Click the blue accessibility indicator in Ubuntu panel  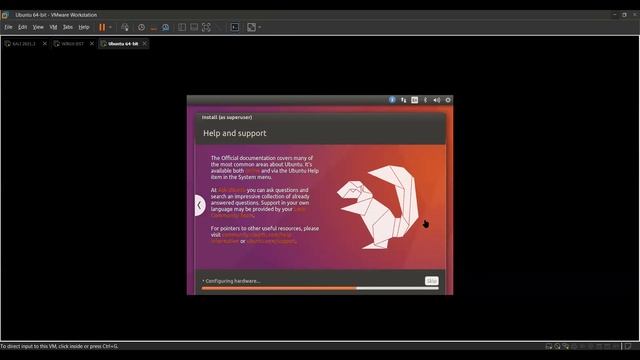[x=392, y=100]
